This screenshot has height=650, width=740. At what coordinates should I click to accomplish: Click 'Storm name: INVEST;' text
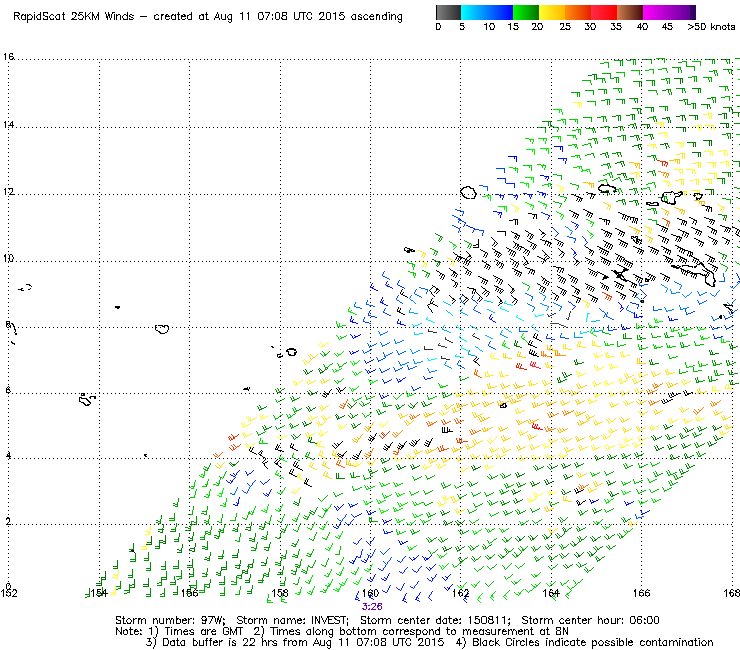pyautogui.click(x=293, y=620)
